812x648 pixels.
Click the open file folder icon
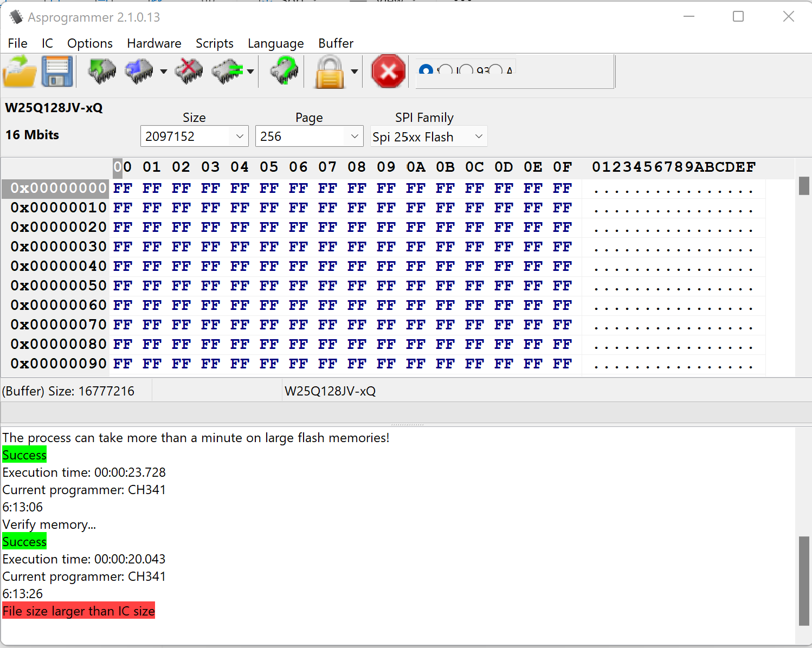[x=20, y=72]
